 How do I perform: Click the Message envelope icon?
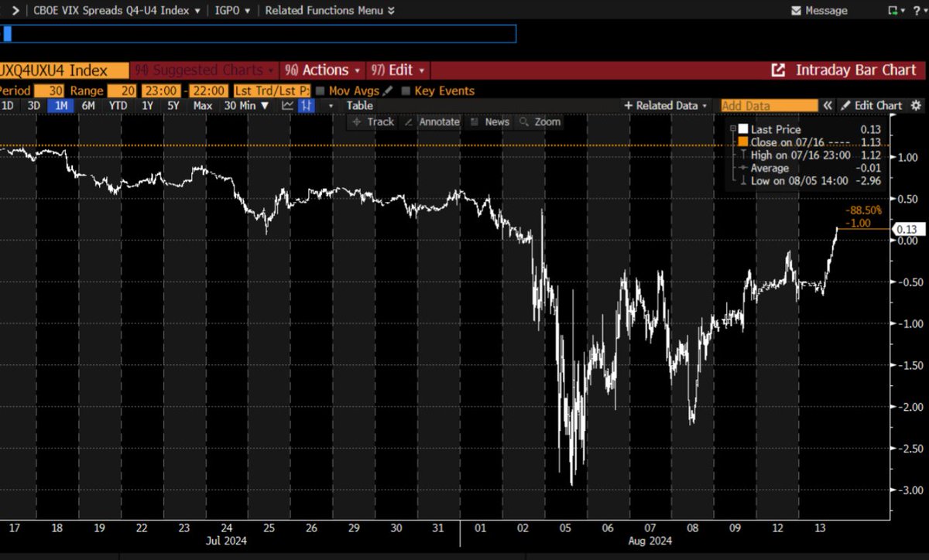click(796, 11)
